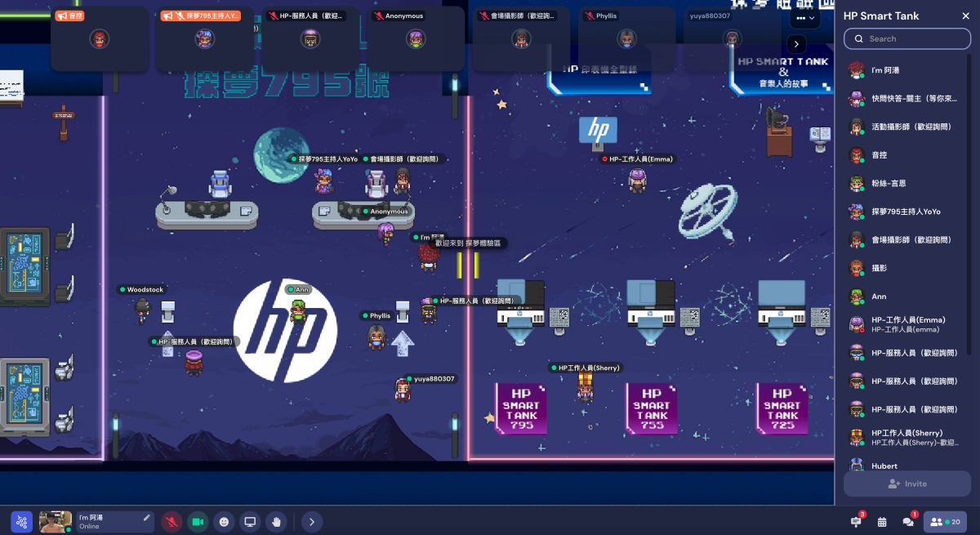Image resolution: width=980 pixels, height=535 pixels.
Task: Click the small HP monitor sign
Action: point(598,132)
